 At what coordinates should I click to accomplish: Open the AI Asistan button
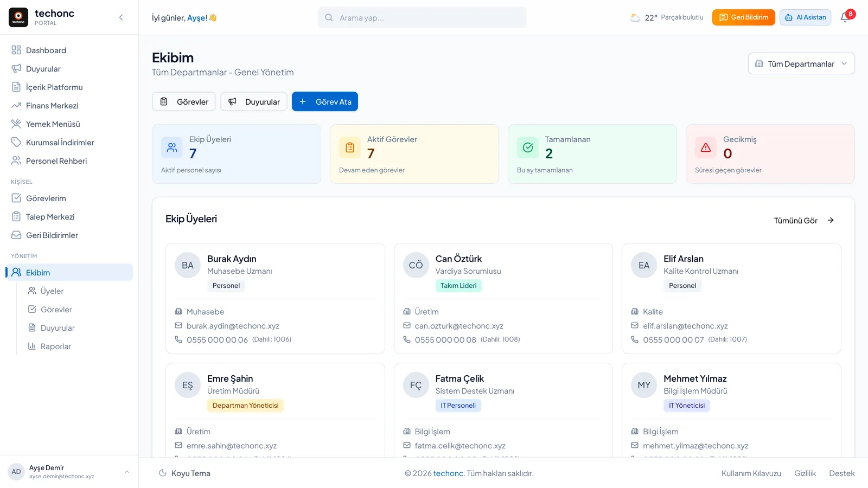(805, 17)
